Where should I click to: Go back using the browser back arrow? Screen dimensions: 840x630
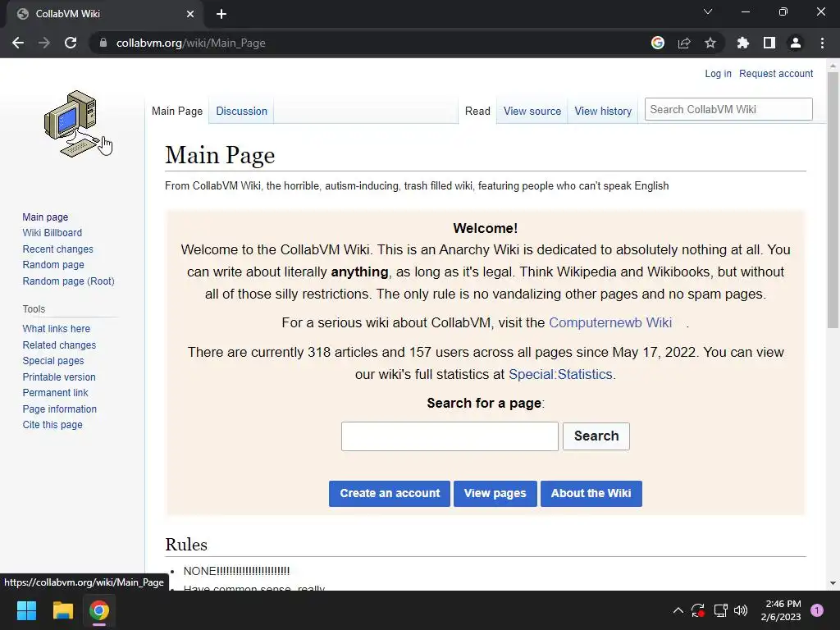18,43
